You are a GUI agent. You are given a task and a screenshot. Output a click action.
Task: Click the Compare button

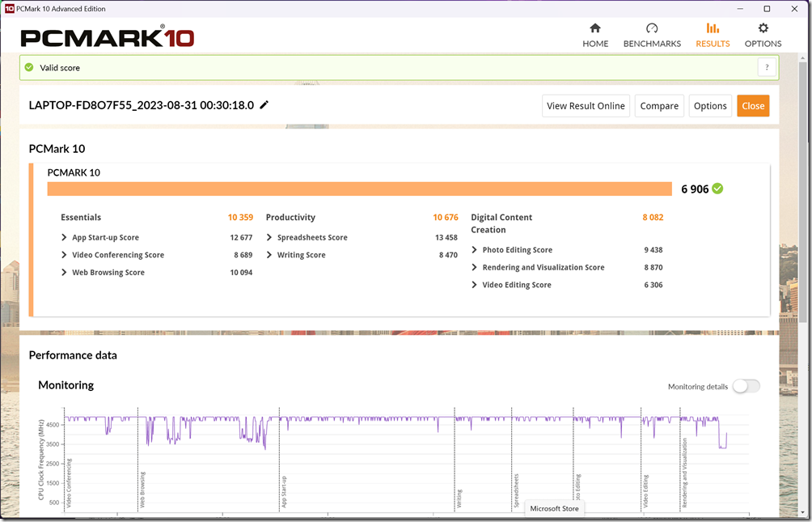pos(659,106)
